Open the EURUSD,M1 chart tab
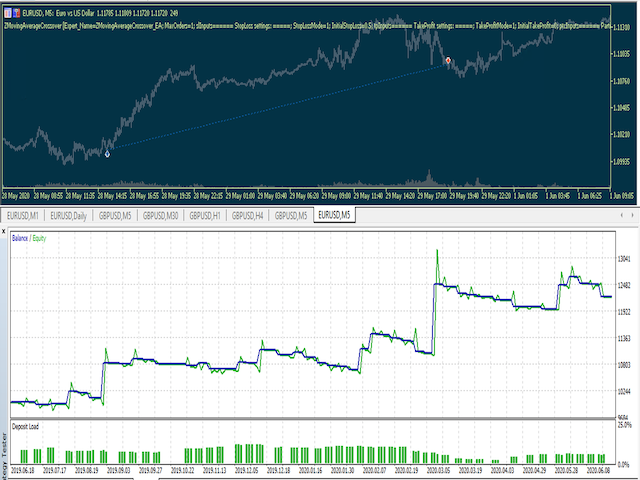Image resolution: width=640 pixels, height=480 pixels. point(23,216)
